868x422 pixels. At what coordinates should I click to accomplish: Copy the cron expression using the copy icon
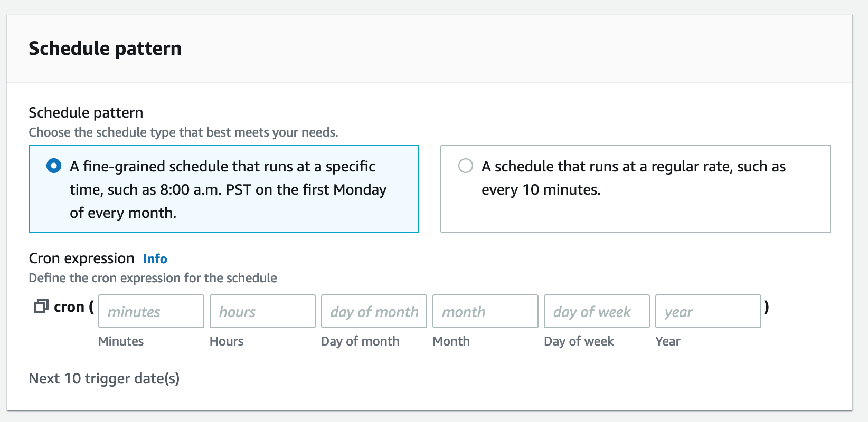pyautogui.click(x=41, y=306)
